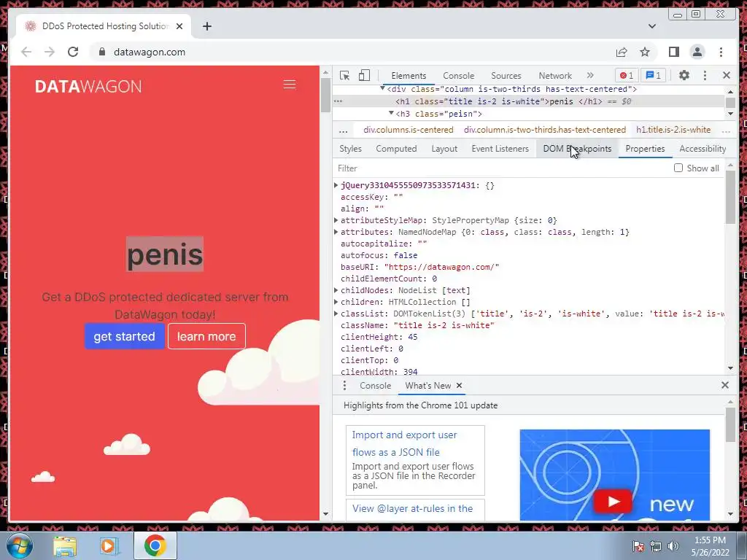Image resolution: width=747 pixels, height=560 pixels.
Task: Close the What's New tab
Action: pyautogui.click(x=460, y=386)
